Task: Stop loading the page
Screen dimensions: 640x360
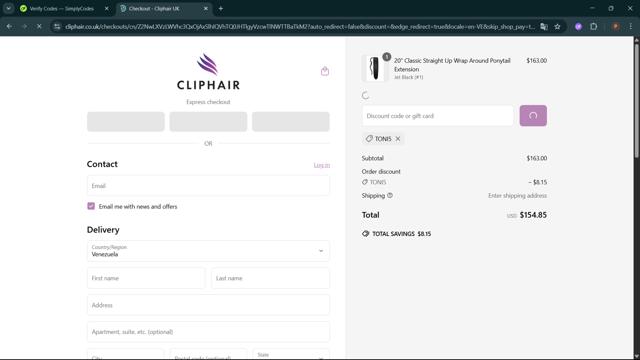Action: click(39, 27)
